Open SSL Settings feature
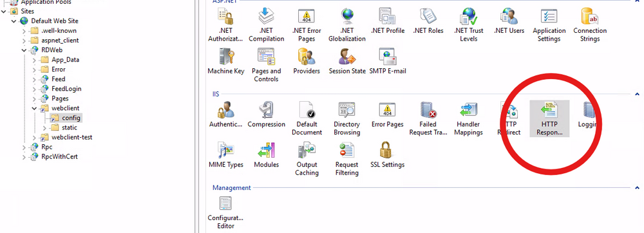The width and height of the screenshot is (644, 233). (x=387, y=155)
